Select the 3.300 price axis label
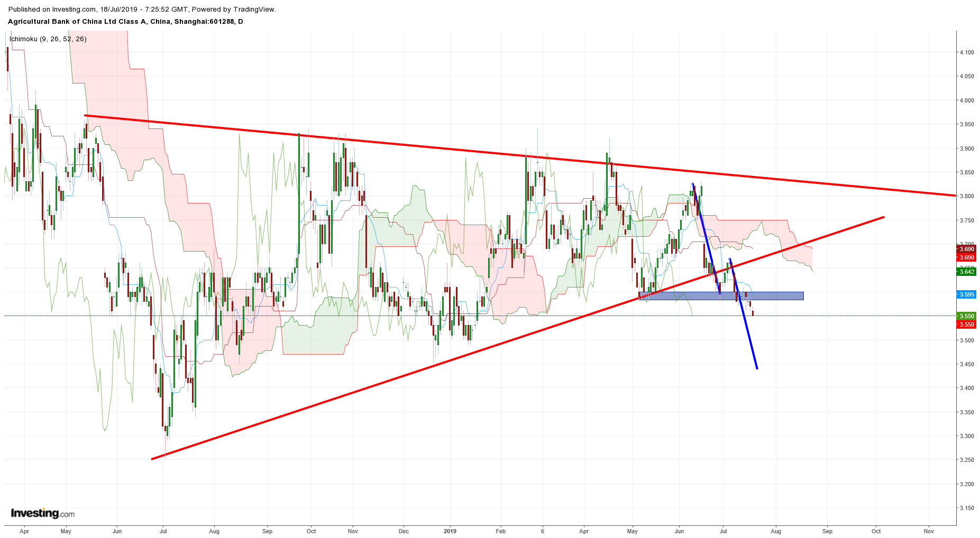 [967, 436]
